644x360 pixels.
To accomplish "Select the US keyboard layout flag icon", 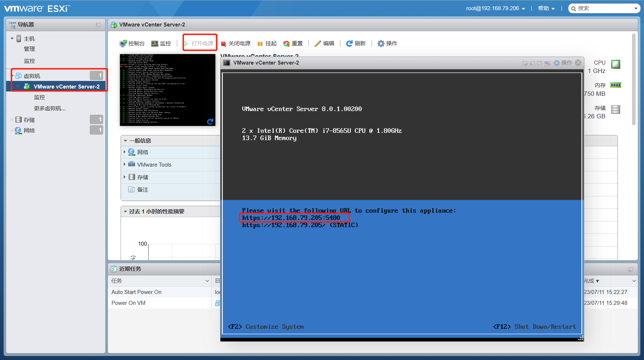I will point(547,63).
